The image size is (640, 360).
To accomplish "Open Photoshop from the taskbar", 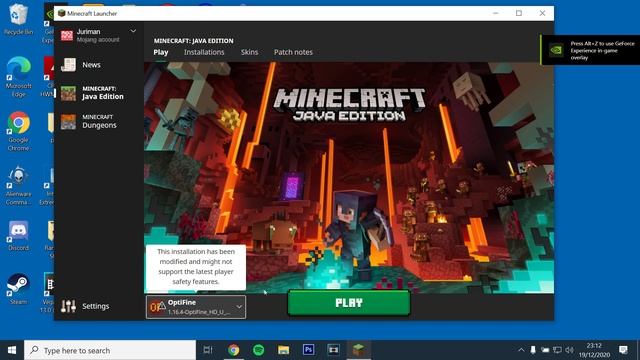I will click(x=308, y=350).
